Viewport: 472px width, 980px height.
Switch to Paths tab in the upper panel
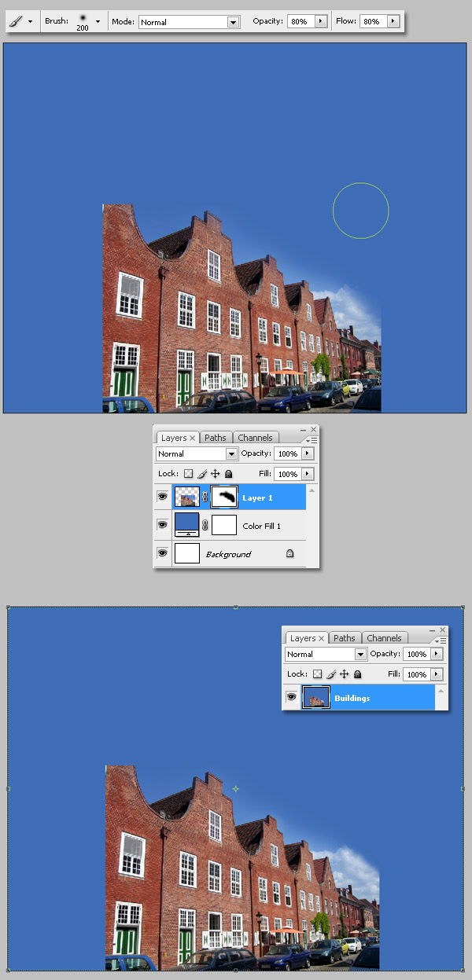[x=216, y=438]
